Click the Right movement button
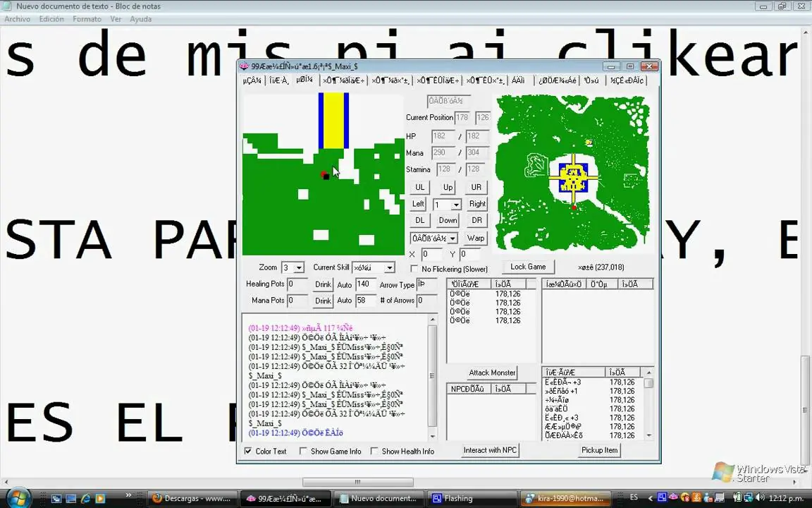812x508 pixels. [477, 204]
